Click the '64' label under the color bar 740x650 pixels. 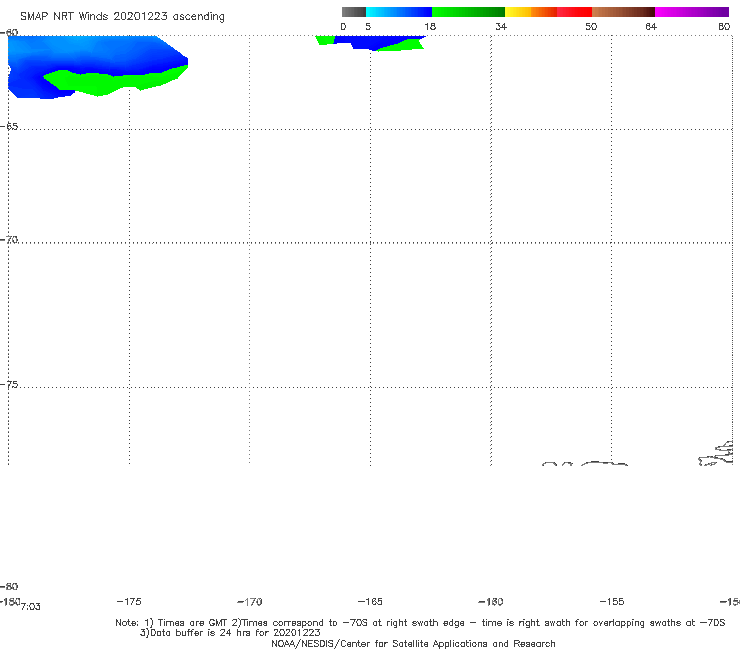coord(651,26)
